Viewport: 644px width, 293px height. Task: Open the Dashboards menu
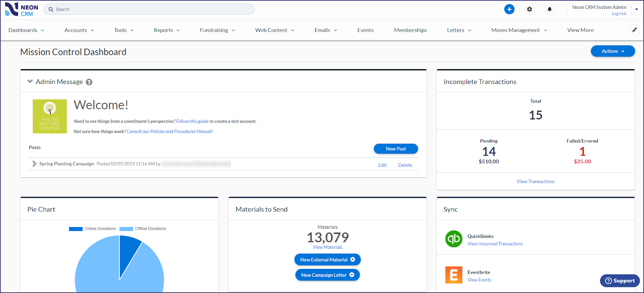pos(27,30)
